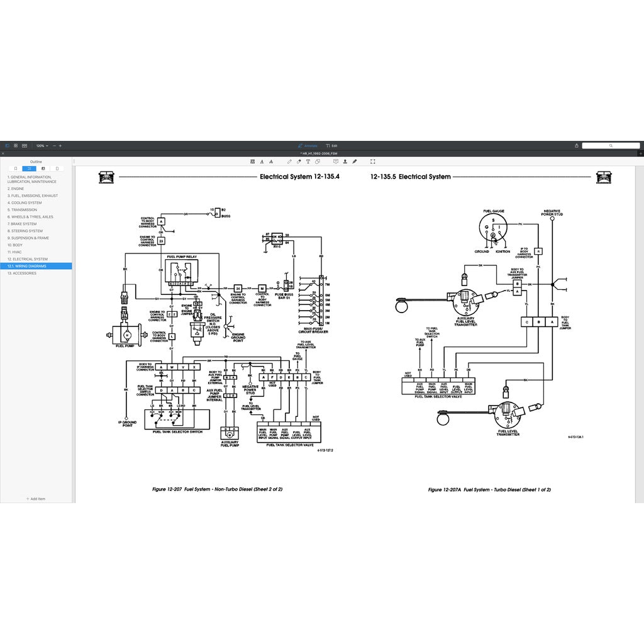Switch to thumbnail grid view
The height and width of the screenshot is (644, 644).
tap(16, 145)
